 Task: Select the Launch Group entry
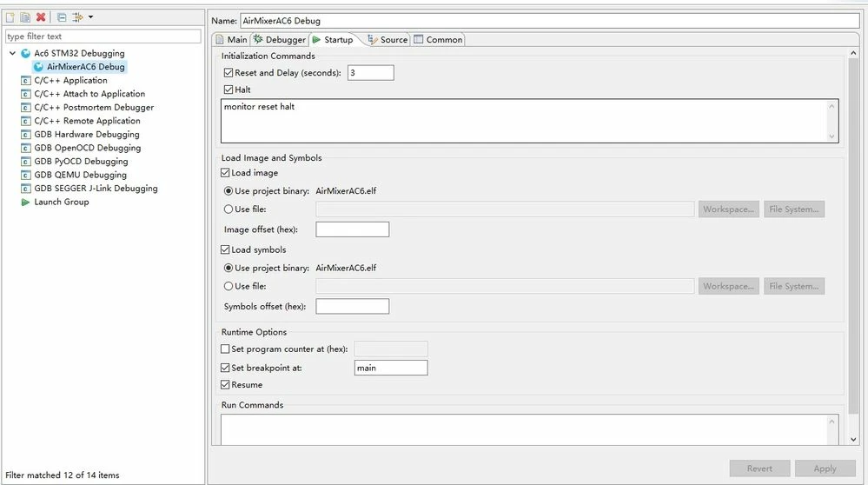tap(62, 202)
